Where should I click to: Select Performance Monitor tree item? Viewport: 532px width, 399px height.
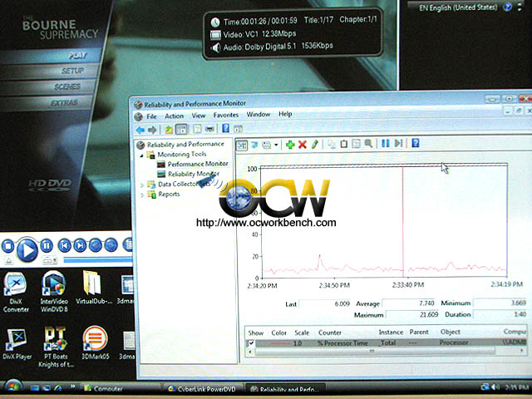point(198,164)
